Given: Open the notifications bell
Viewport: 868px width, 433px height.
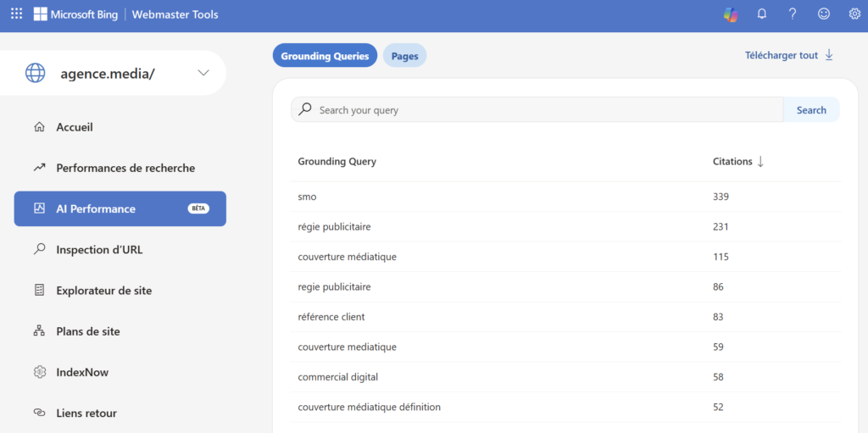Looking at the screenshot, I should (x=762, y=14).
